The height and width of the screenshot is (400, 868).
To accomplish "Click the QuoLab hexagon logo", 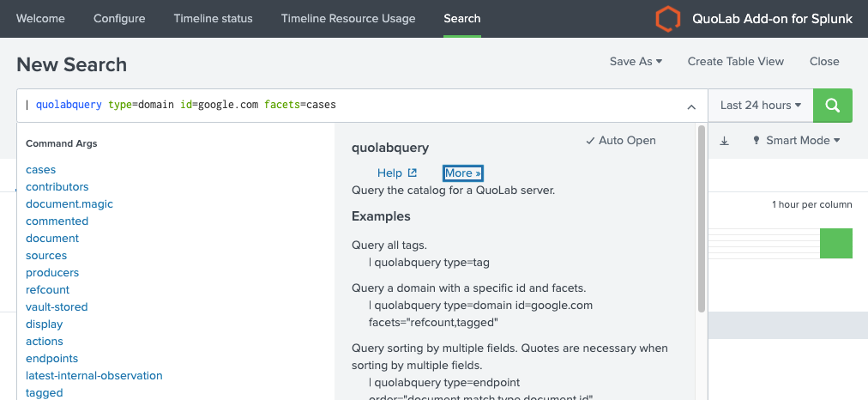I will pyautogui.click(x=667, y=19).
